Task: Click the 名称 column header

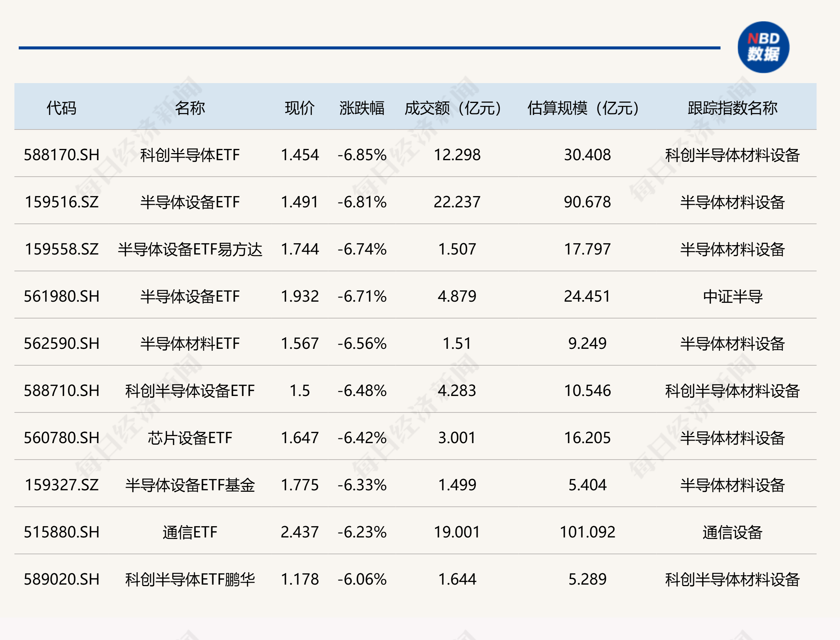Action: coord(190,108)
